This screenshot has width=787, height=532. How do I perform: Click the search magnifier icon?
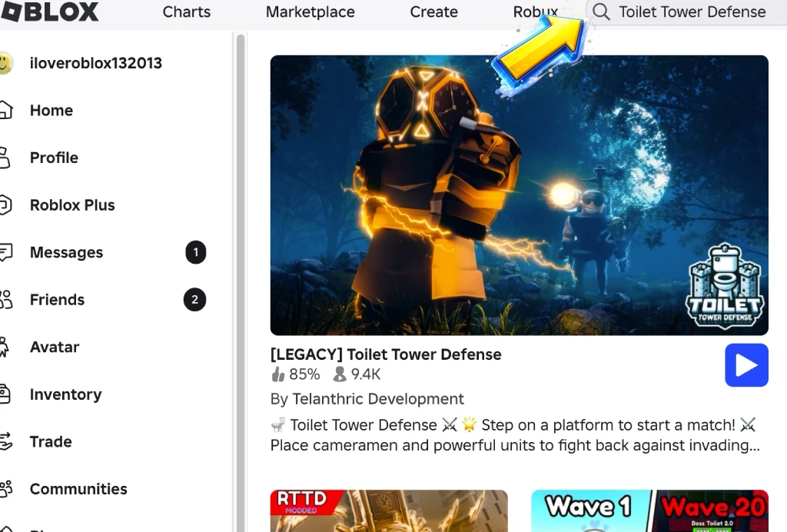pyautogui.click(x=601, y=12)
